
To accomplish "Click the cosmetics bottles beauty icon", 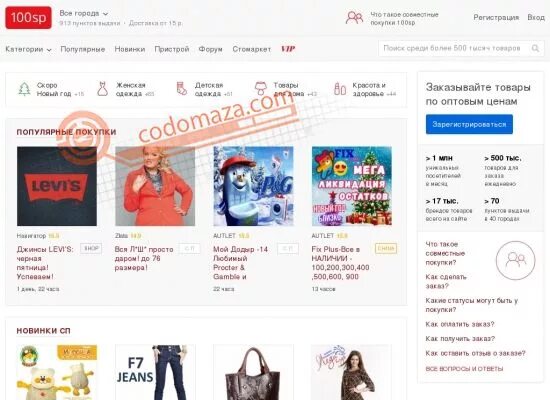I will [340, 89].
